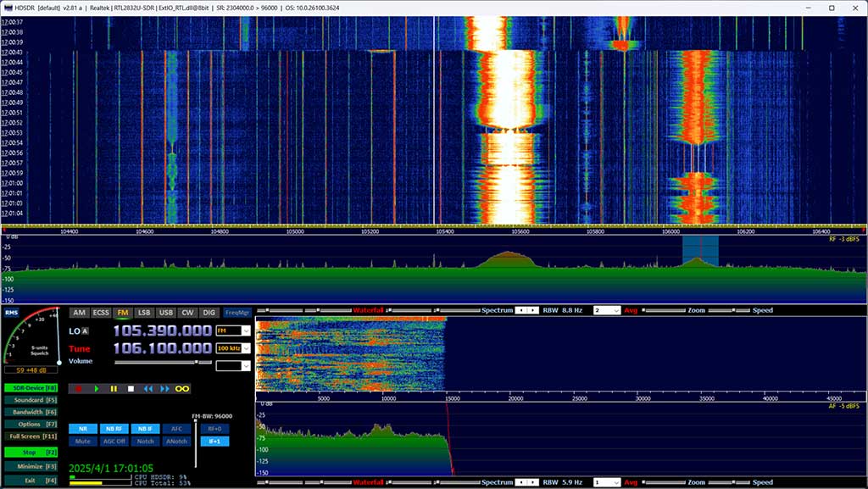This screenshot has height=489, width=868.
Task: Toggle AFC automatic frequency control
Action: point(176,429)
